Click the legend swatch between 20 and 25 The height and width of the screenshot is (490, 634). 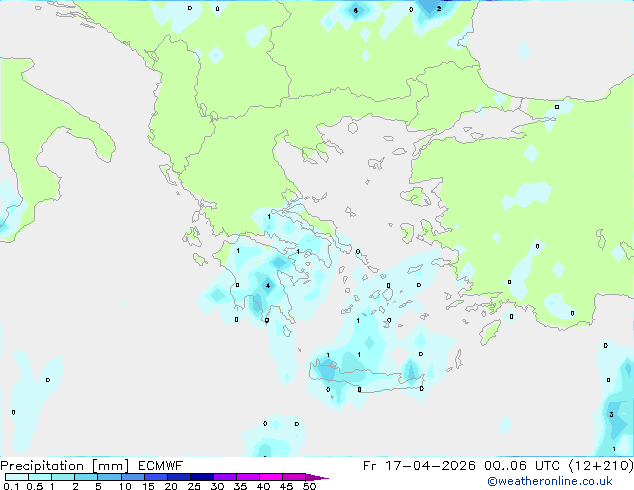click(x=179, y=477)
